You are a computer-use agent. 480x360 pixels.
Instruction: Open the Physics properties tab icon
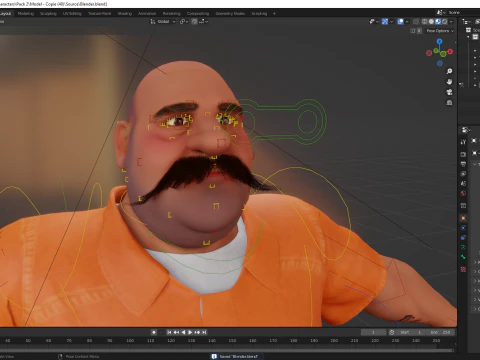pyautogui.click(x=463, y=228)
